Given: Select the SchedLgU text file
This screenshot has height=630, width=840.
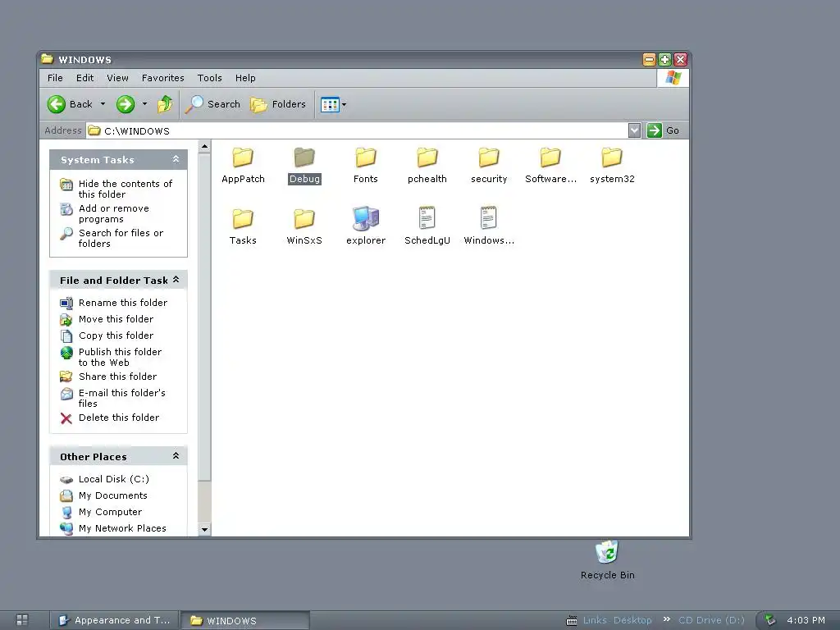Looking at the screenshot, I should pos(427,226).
